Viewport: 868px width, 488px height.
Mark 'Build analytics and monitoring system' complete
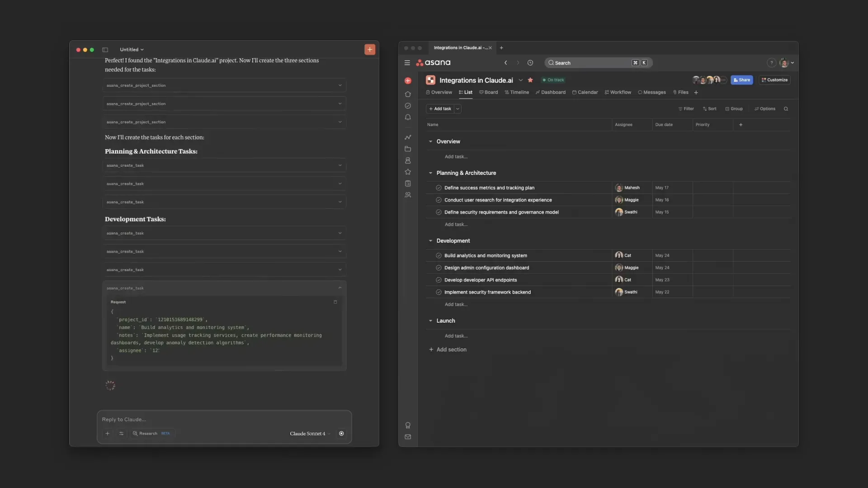point(439,256)
